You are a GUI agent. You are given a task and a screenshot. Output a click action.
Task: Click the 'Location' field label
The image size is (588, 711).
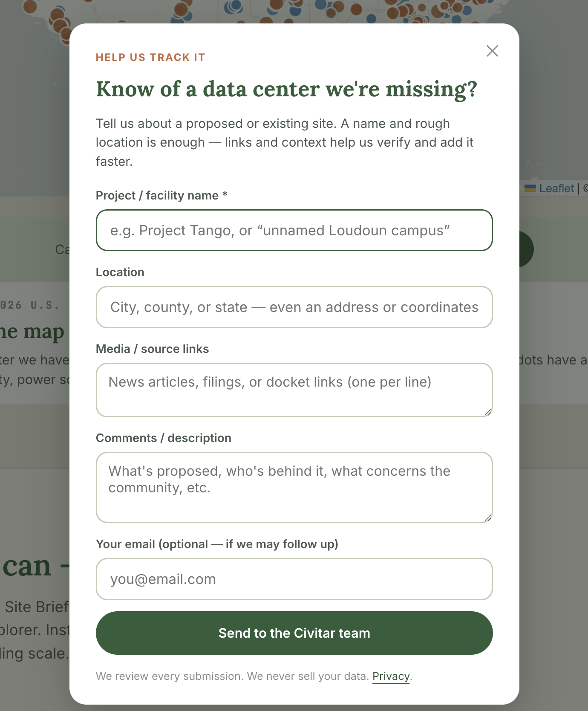pyautogui.click(x=120, y=272)
